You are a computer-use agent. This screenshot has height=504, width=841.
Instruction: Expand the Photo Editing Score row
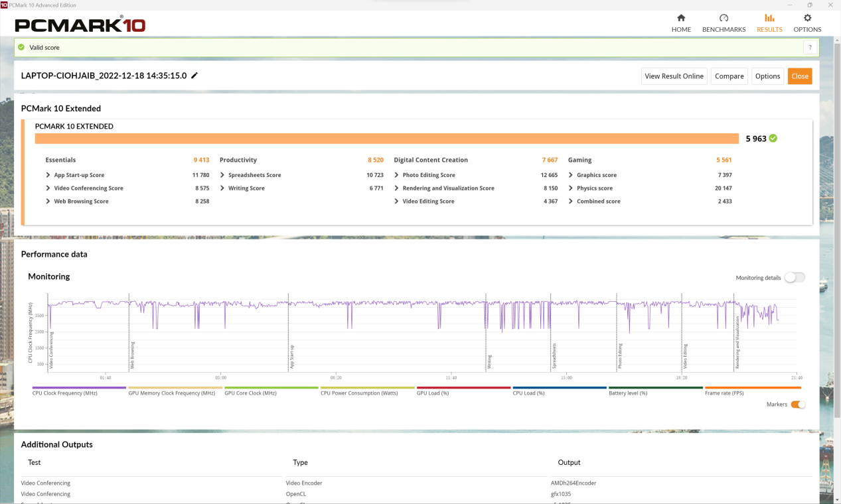pos(397,175)
